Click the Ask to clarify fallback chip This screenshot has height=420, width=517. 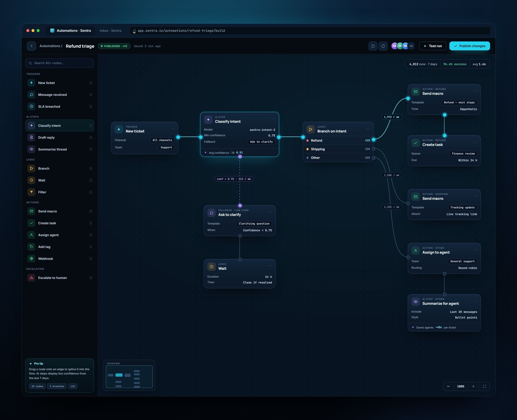[261, 142]
